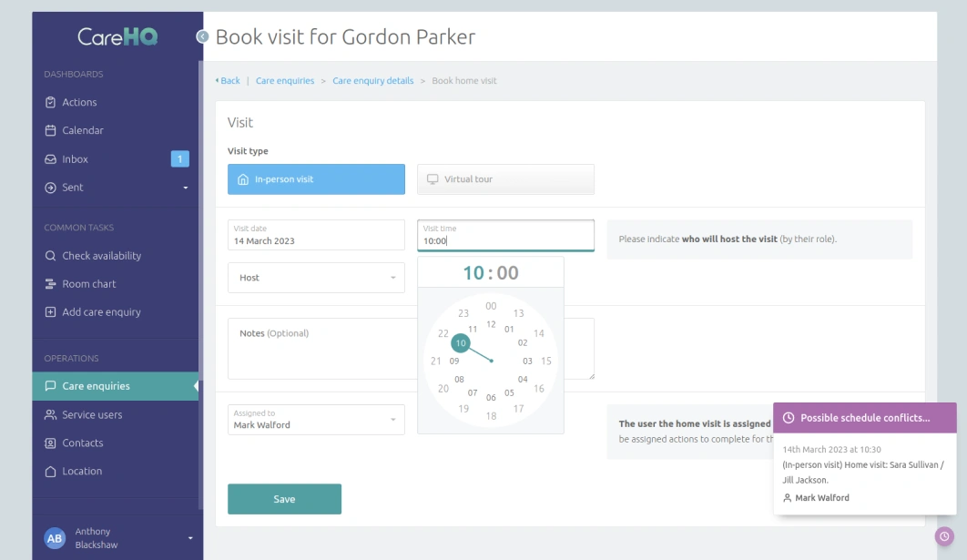
Task: Select In-person visit type
Action: click(x=316, y=179)
